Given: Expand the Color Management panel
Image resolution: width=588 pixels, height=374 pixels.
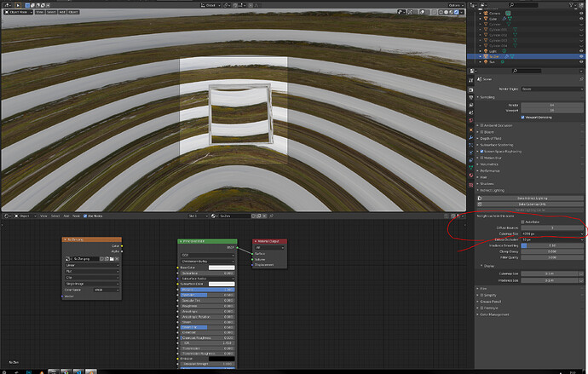Looking at the screenshot, I should (x=494, y=314).
